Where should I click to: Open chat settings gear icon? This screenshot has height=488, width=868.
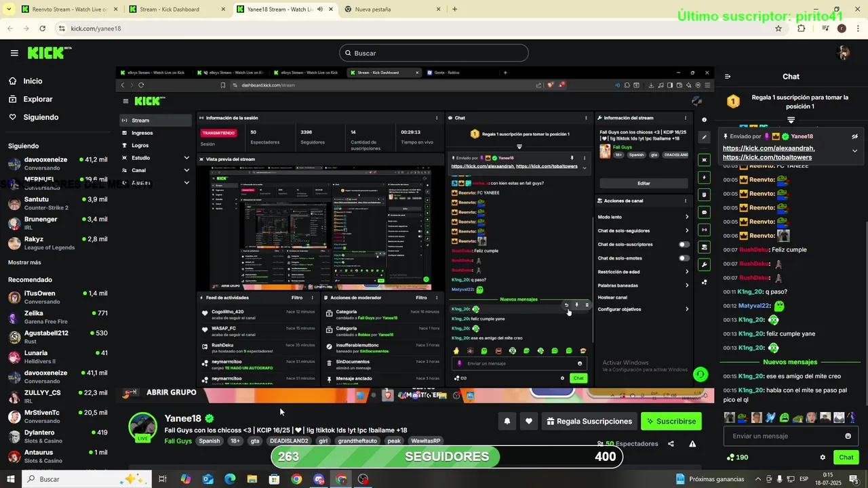pos(823,457)
